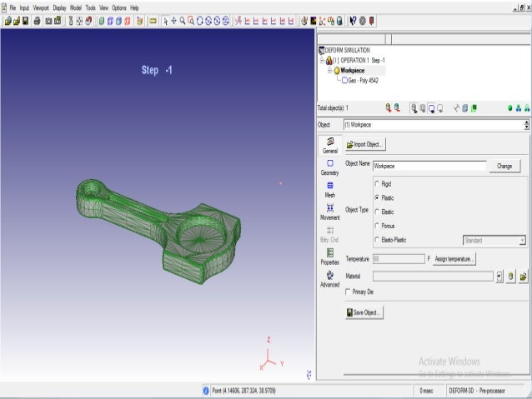Image resolution: width=532 pixels, height=399 pixels.
Task: Switch to the Advanced tab
Action: click(329, 280)
